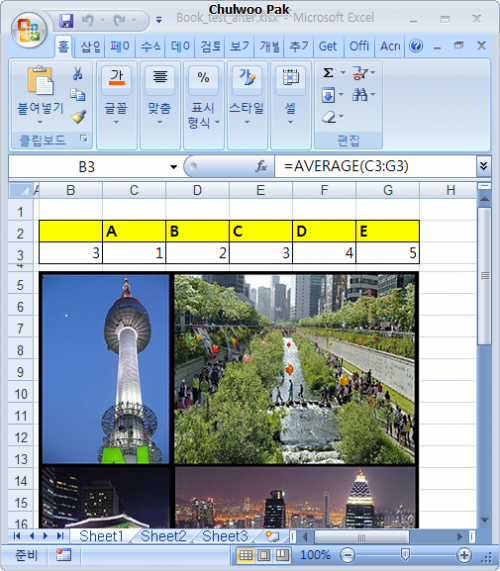Expand the formula bar

click(483, 166)
